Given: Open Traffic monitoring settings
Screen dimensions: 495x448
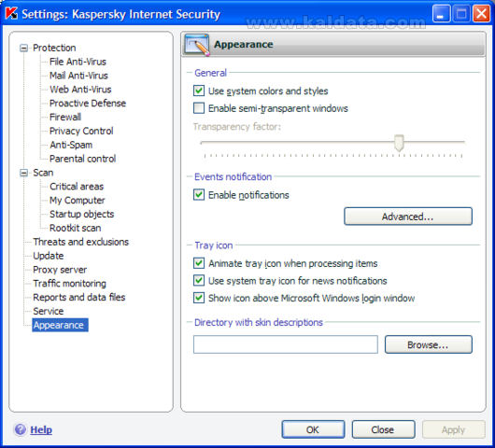Looking at the screenshot, I should coord(69,284).
